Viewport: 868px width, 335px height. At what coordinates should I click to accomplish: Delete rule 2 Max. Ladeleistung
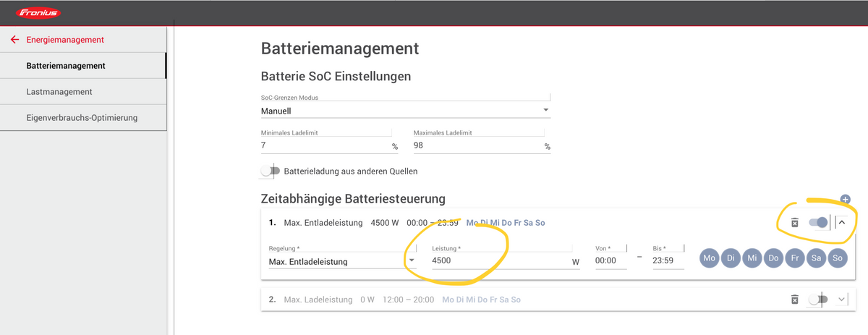tap(794, 300)
